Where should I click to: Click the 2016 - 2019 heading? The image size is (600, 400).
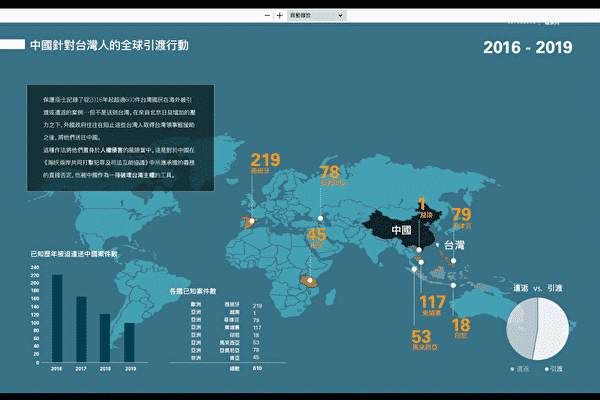click(527, 47)
